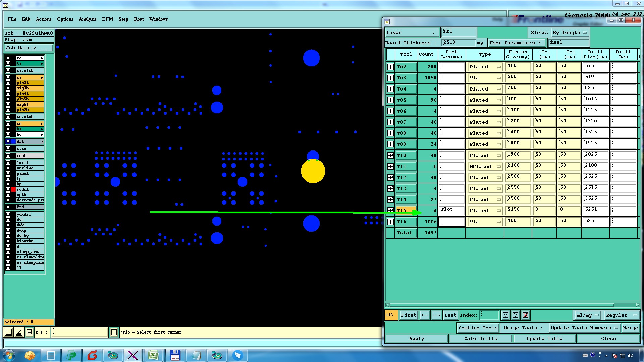
Task: Click the red X delete icon in tool navigation
Action: click(x=526, y=315)
